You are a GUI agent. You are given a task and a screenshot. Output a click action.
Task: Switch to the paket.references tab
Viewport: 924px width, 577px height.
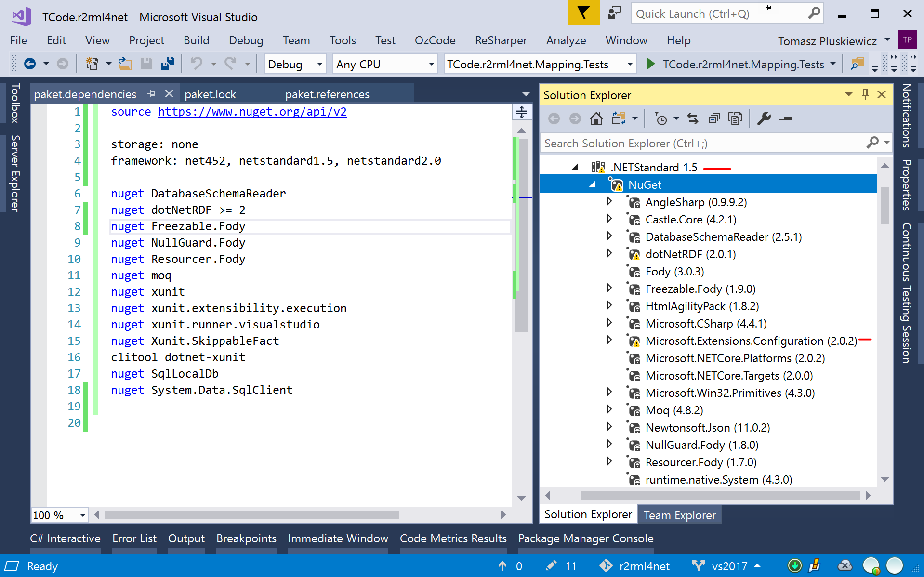328,94
